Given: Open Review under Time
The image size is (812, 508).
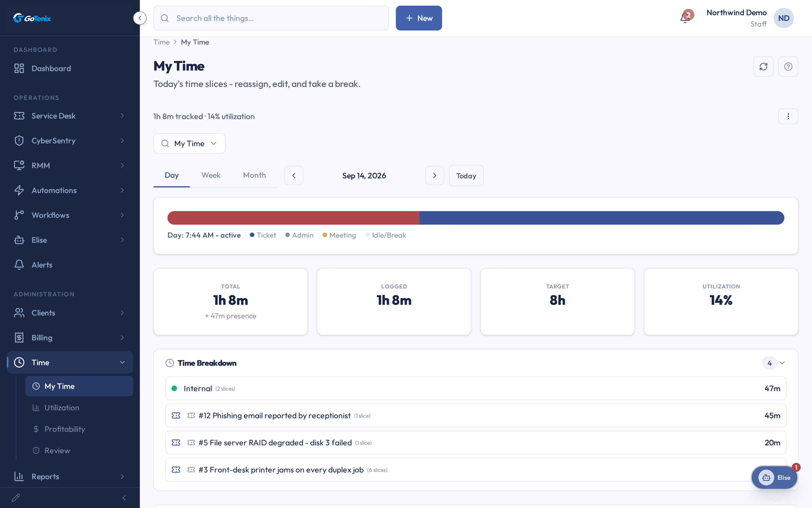Looking at the screenshot, I should [x=79, y=450].
